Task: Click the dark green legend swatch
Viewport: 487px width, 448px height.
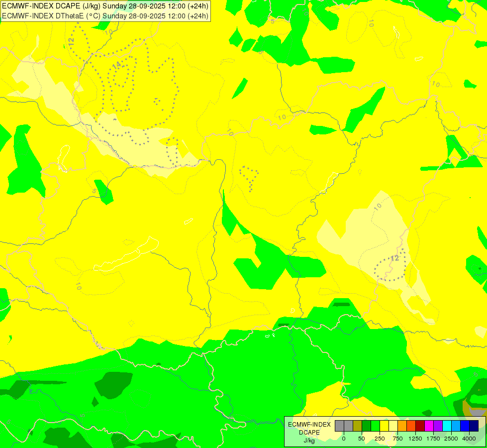Action: click(367, 426)
